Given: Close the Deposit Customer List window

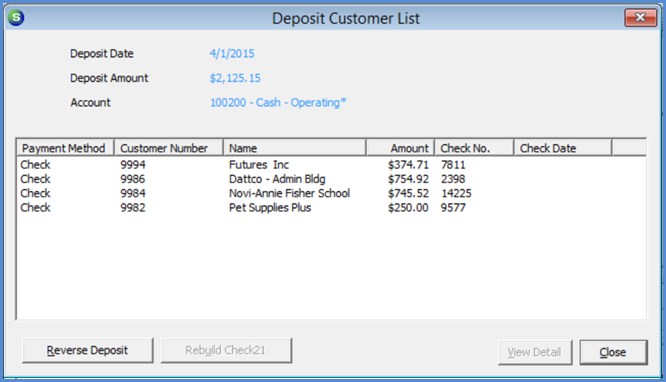Looking at the screenshot, I should pos(640,17).
